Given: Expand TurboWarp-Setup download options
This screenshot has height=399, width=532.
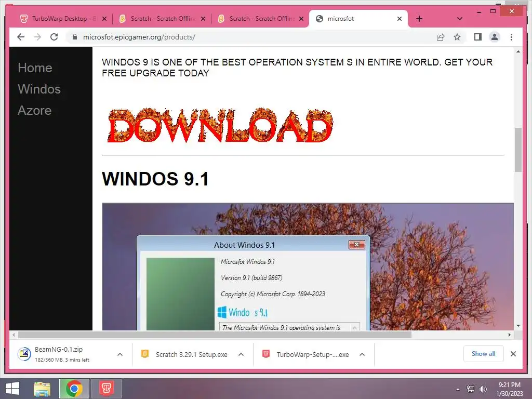Looking at the screenshot, I should click(x=362, y=354).
